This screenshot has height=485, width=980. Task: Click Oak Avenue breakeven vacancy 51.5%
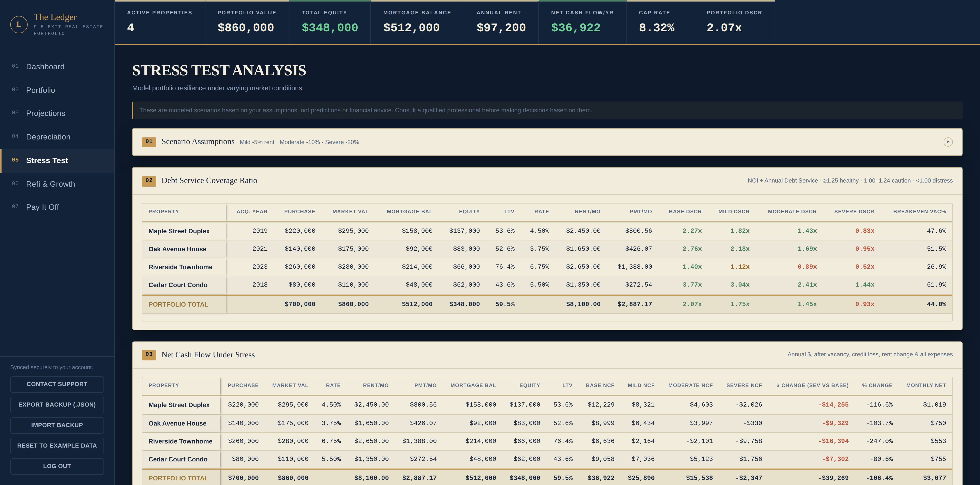[936, 249]
